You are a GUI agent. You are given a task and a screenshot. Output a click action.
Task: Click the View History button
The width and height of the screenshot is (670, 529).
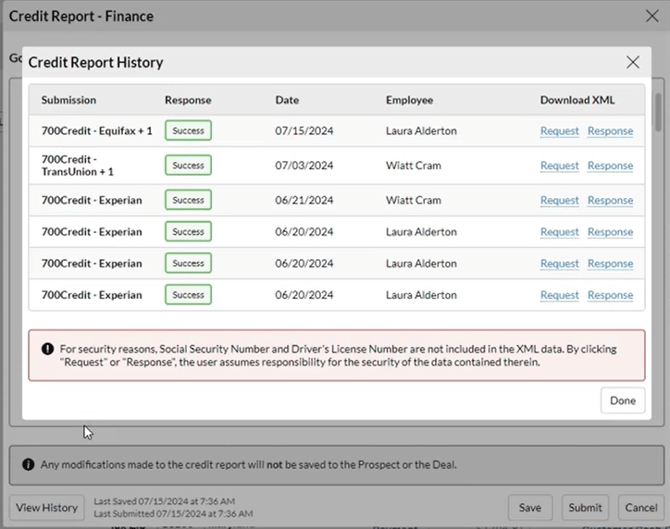(x=46, y=507)
